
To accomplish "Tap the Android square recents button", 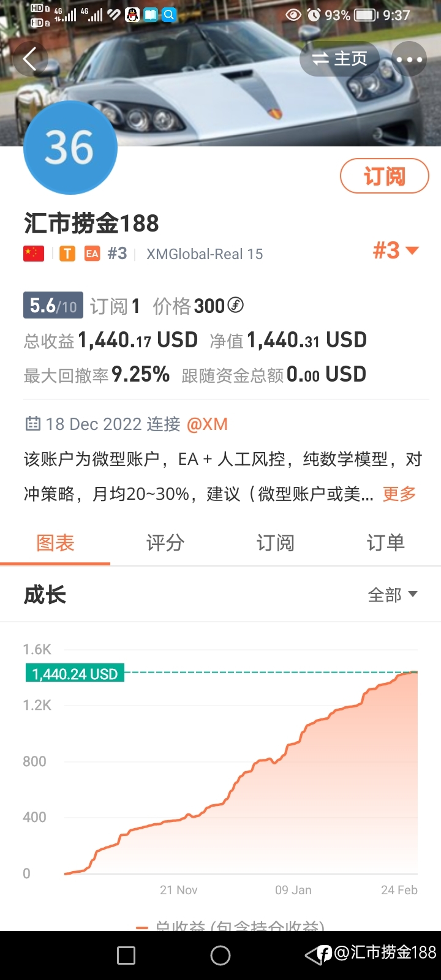I will 126,956.
